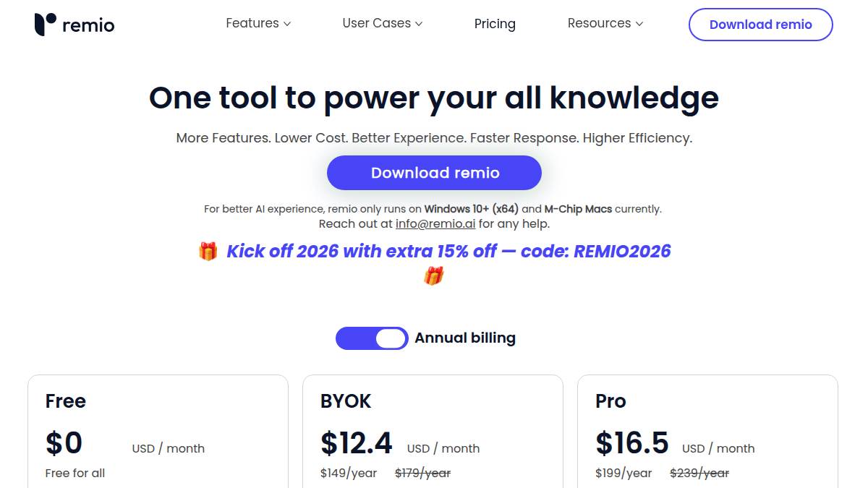
Task: Open the User Cases dropdown
Action: (382, 23)
